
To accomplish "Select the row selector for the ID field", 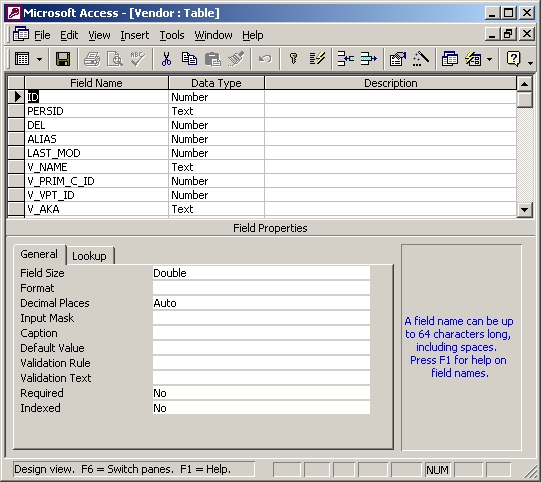I will (16, 97).
